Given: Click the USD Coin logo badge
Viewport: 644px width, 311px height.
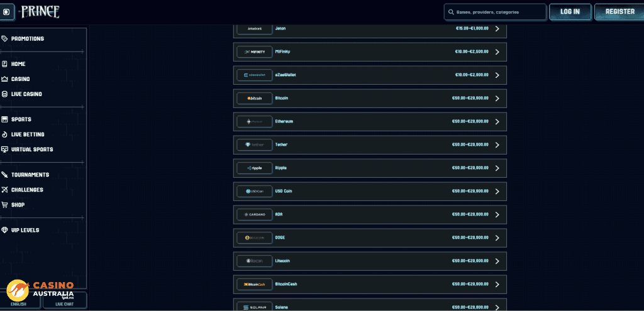Looking at the screenshot, I should pyautogui.click(x=255, y=191).
